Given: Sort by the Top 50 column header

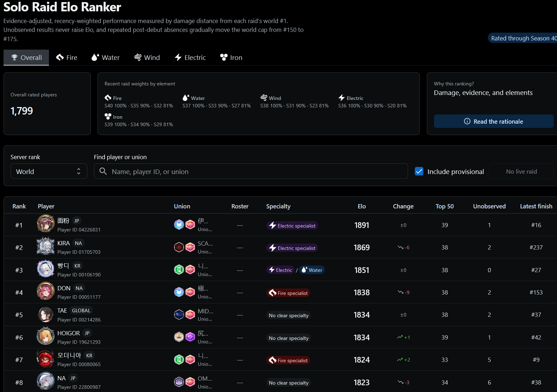Looking at the screenshot, I should 445,206.
